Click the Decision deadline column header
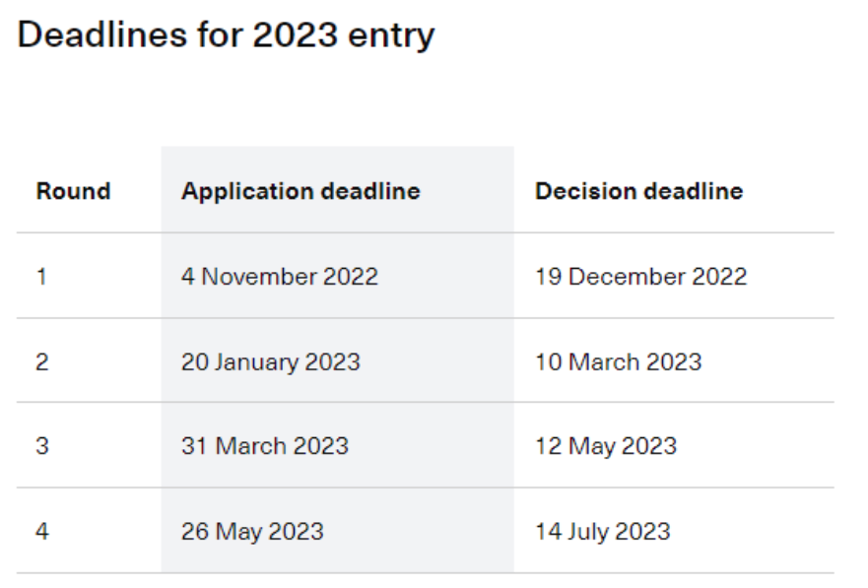Image resolution: width=868 pixels, height=588 pixels. [x=638, y=191]
